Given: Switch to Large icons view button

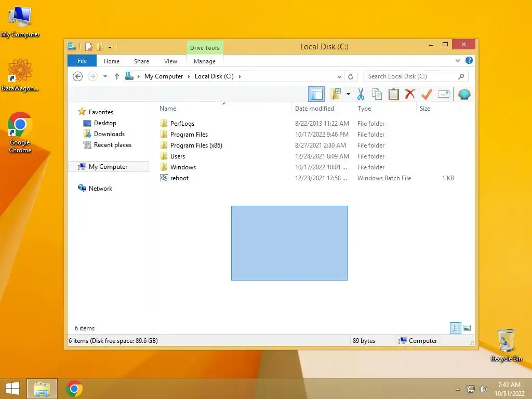Looking at the screenshot, I should tap(467, 328).
